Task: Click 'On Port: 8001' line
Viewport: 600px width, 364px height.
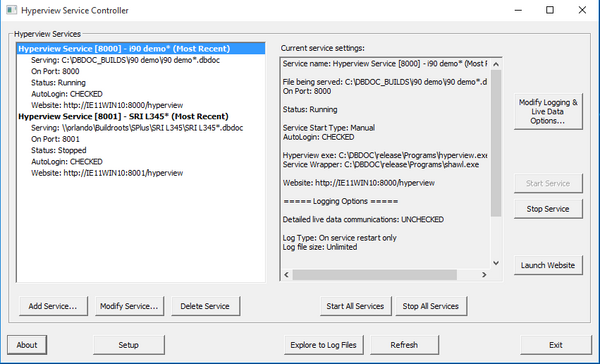Action: [55, 139]
